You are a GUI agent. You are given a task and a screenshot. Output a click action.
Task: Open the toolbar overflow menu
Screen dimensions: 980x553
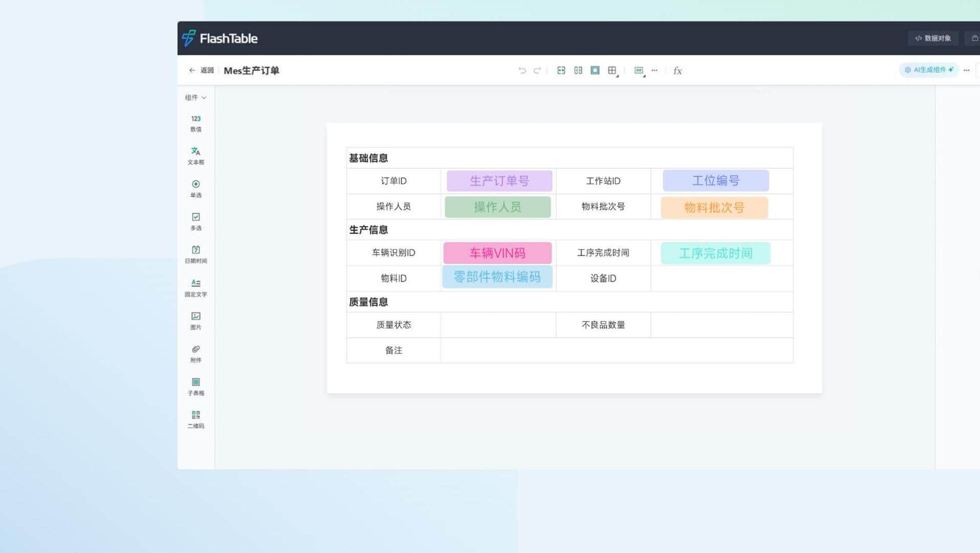pos(654,70)
